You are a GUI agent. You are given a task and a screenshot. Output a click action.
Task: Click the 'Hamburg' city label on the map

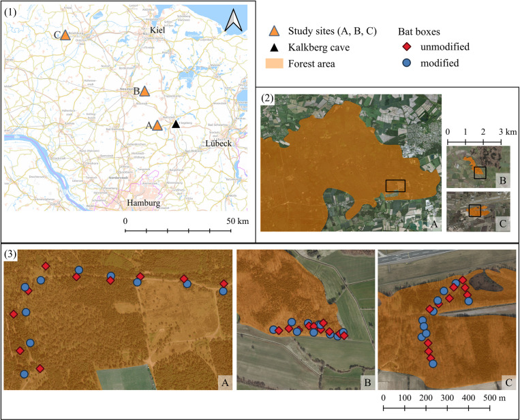coord(144,203)
